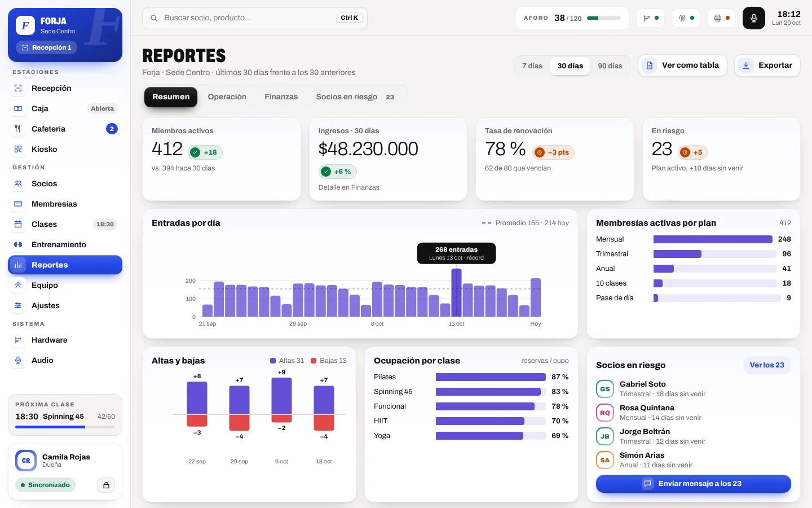This screenshot has height=508, width=812.
Task: Open Ajustes settings
Action: coord(65,305)
